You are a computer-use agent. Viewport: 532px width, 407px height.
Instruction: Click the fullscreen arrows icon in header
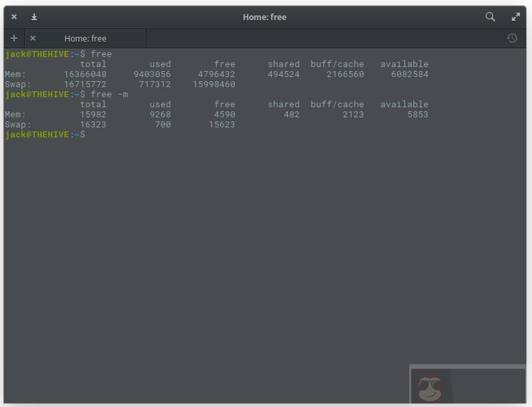pyautogui.click(x=516, y=17)
